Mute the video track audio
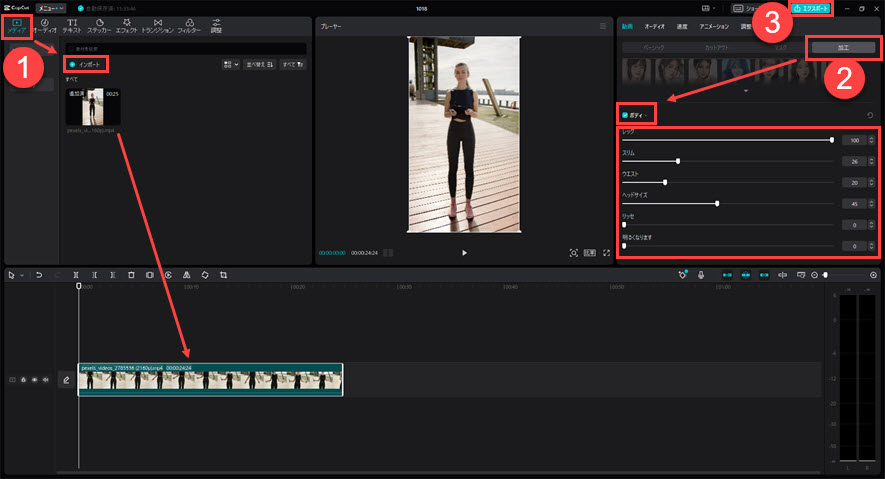 click(x=46, y=380)
